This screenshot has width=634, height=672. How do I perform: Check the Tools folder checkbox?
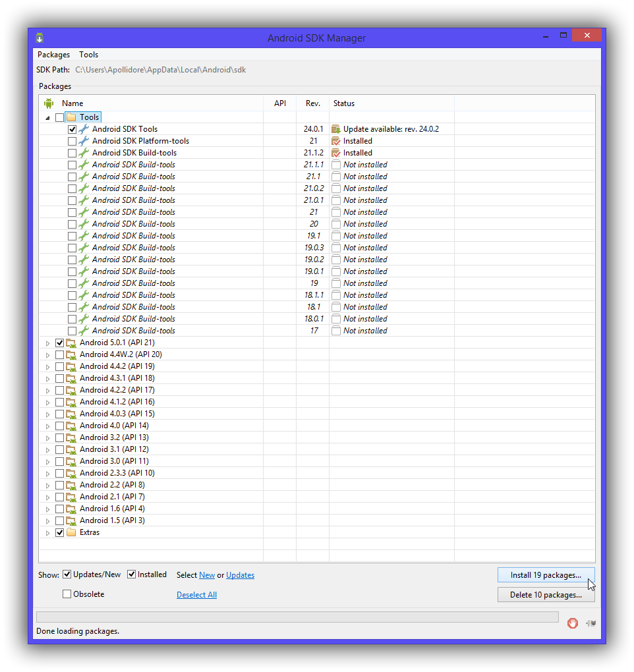pyautogui.click(x=59, y=117)
